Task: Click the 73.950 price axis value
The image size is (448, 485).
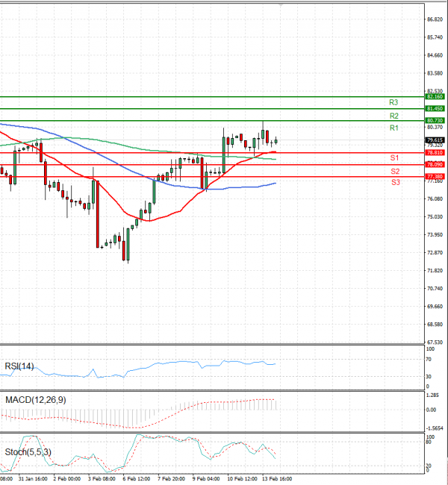Action: (x=435, y=235)
